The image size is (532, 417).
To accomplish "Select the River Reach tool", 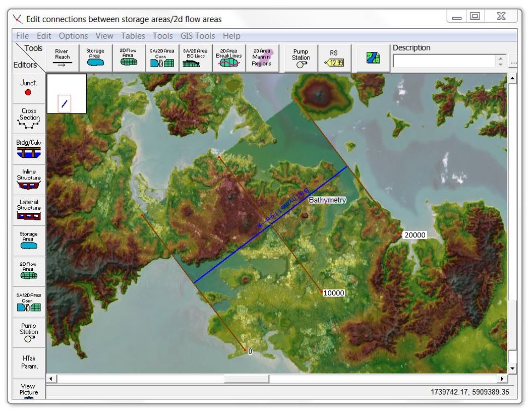I will tap(63, 58).
